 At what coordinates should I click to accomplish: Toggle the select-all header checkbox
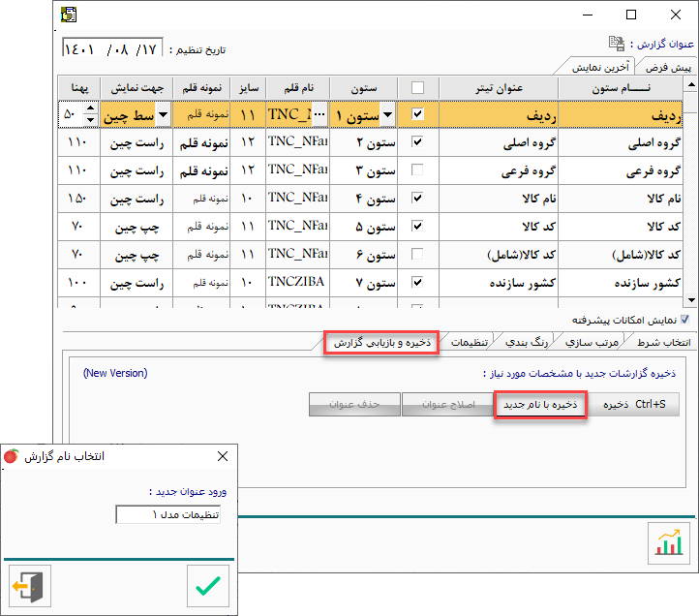[417, 87]
